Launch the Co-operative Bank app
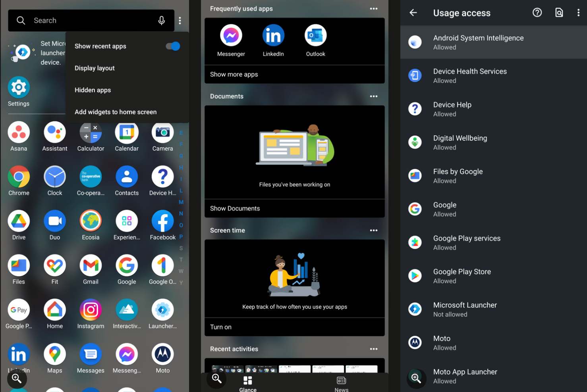587x392 pixels. 91,181
